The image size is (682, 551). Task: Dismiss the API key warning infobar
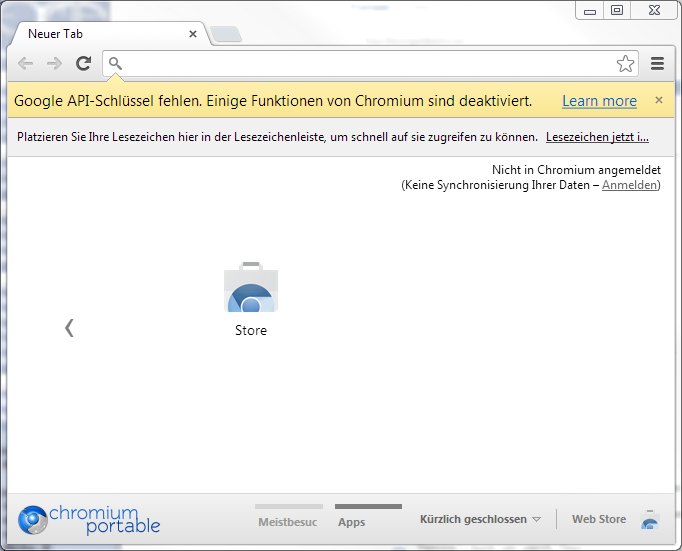(x=659, y=100)
